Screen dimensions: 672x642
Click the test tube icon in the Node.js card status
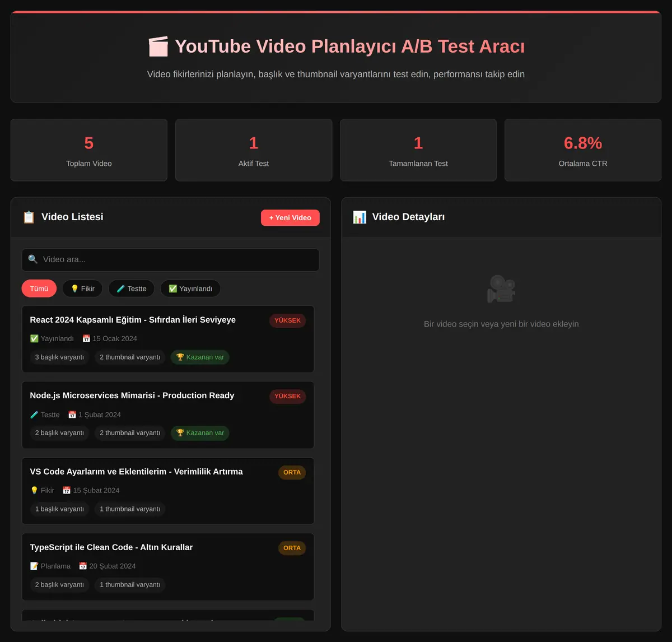point(34,415)
